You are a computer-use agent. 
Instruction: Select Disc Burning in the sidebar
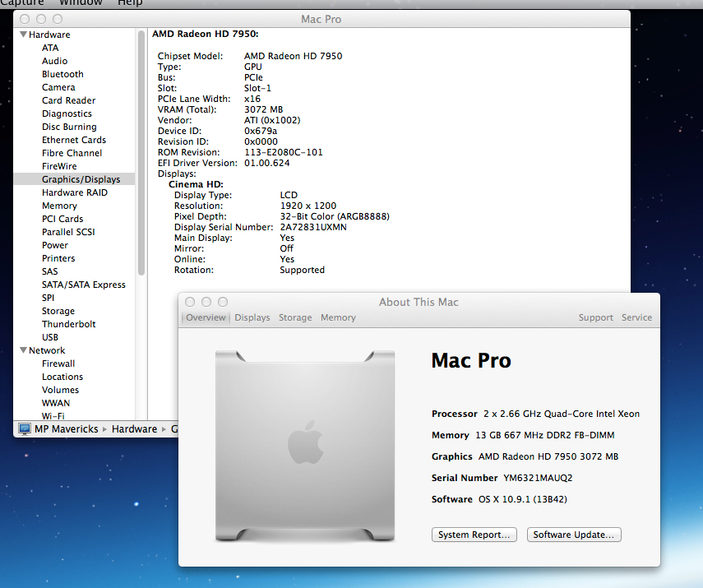coord(69,127)
